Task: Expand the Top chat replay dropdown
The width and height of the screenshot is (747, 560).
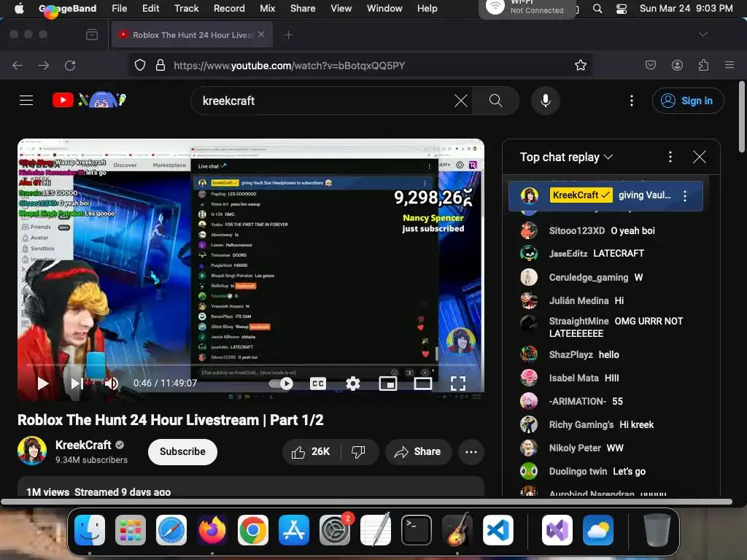Action: click(x=566, y=157)
